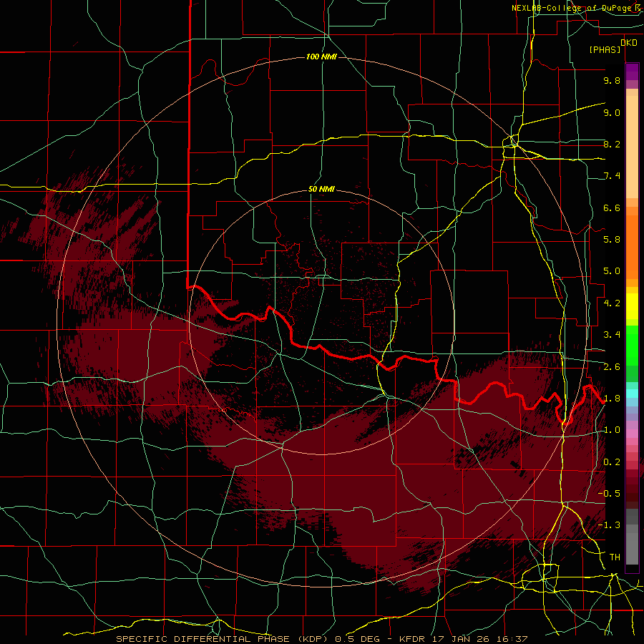Click the [PHAS] units label
644x644 pixels.
605,50
